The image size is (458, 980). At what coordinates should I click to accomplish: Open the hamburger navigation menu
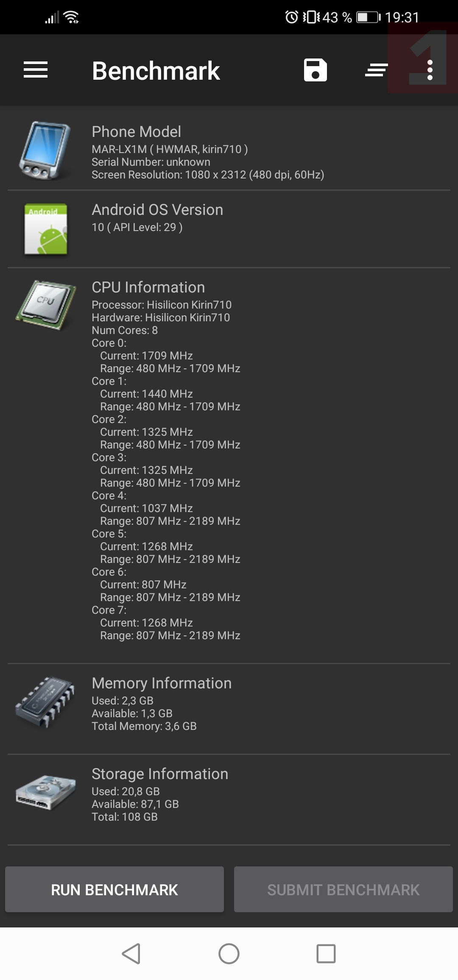[36, 70]
